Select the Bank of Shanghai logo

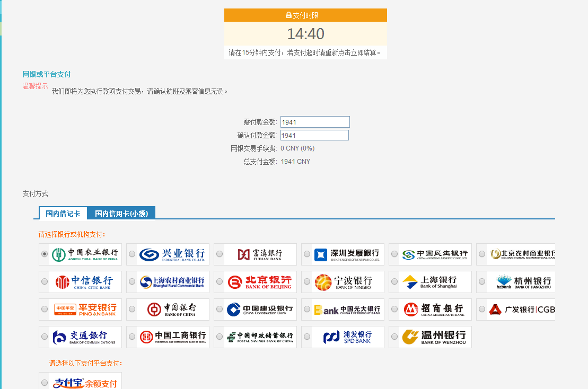click(435, 282)
